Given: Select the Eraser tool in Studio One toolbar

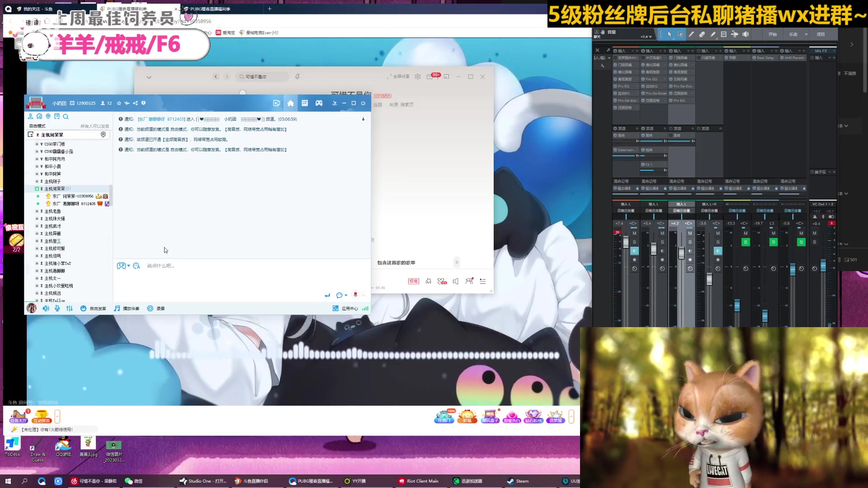Looking at the screenshot, I should point(702,34).
